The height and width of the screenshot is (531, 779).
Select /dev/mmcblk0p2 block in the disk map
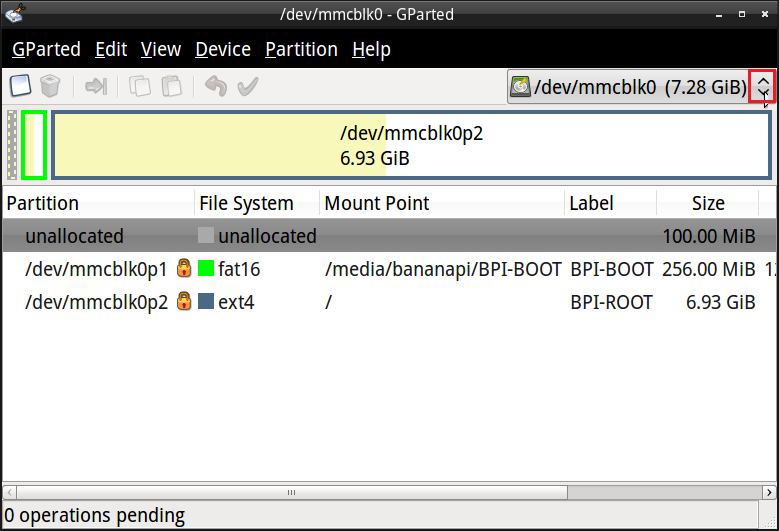pos(411,146)
